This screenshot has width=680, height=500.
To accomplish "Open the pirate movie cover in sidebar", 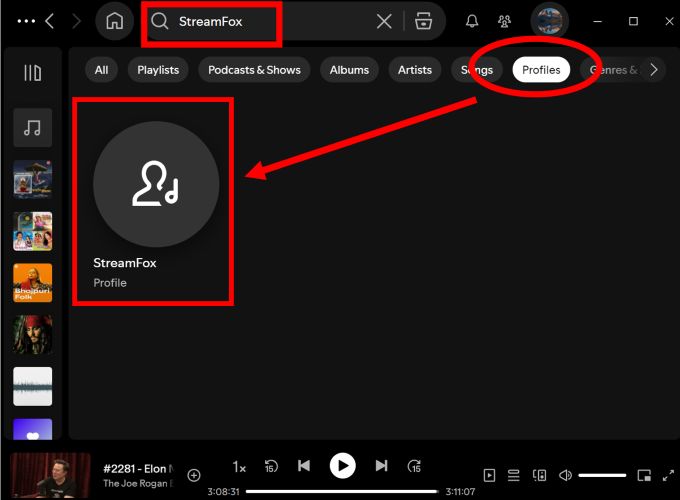I will [x=33, y=334].
